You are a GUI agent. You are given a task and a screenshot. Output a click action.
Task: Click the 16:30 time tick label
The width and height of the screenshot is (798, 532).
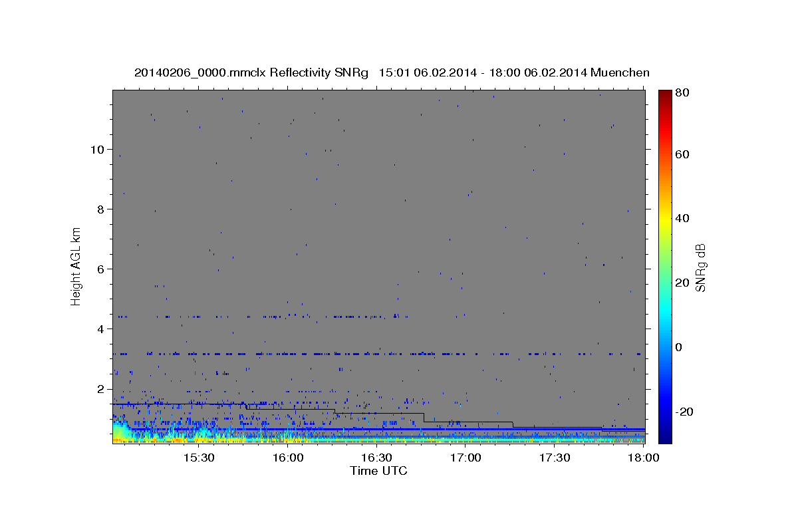376,458
